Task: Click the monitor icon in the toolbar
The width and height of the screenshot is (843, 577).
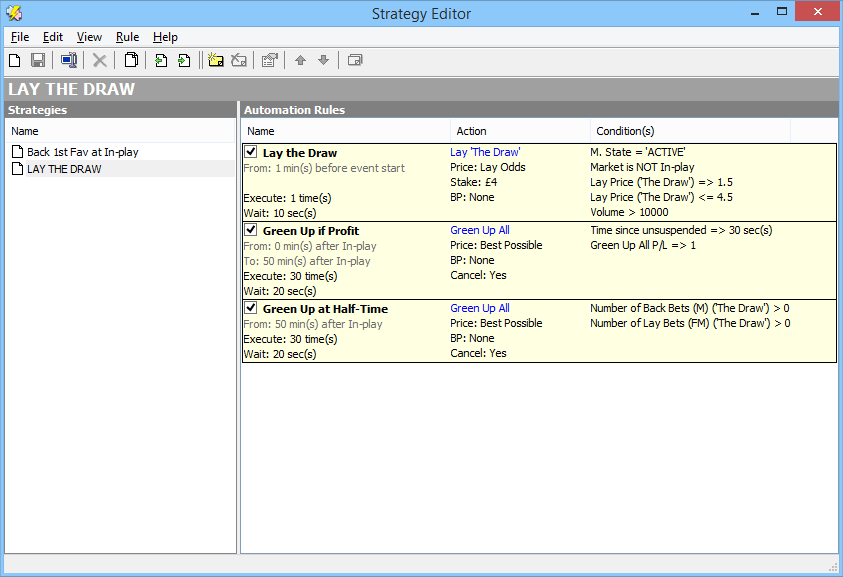Action: 69,61
